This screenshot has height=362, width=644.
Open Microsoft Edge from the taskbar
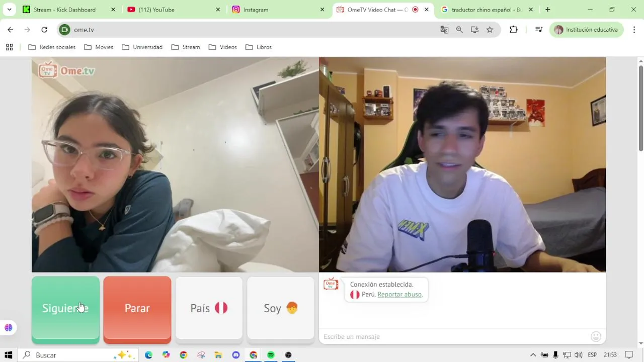[148, 355]
